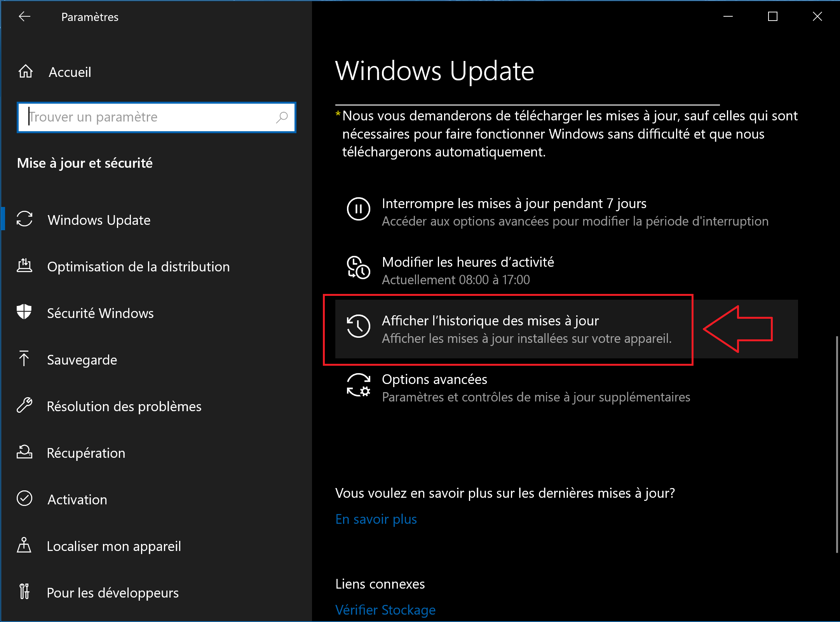Screen dimensions: 840x622
Task: Select Sauvegarde in the sidebar
Action: 82,360
